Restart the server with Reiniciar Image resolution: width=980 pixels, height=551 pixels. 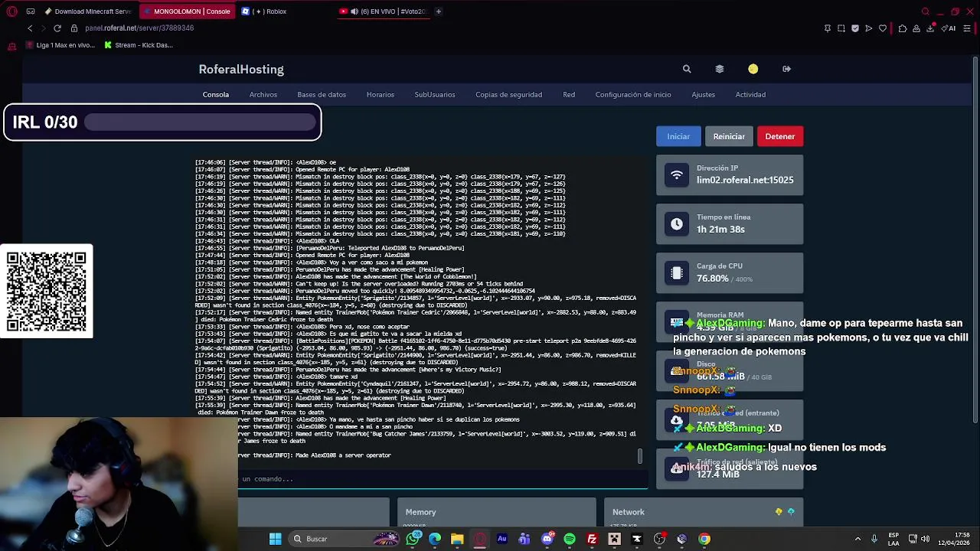click(729, 136)
